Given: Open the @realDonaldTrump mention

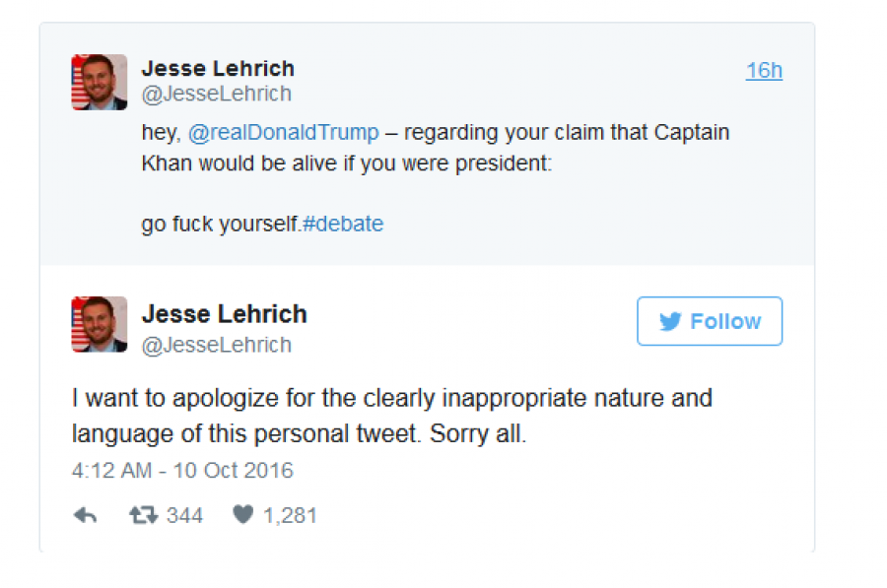Looking at the screenshot, I should tap(284, 132).
